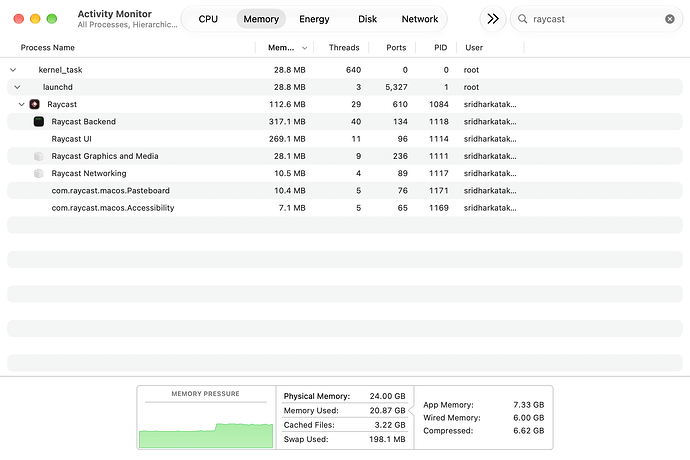Open the Energy tab
The image size is (690, 460).
click(x=314, y=19)
